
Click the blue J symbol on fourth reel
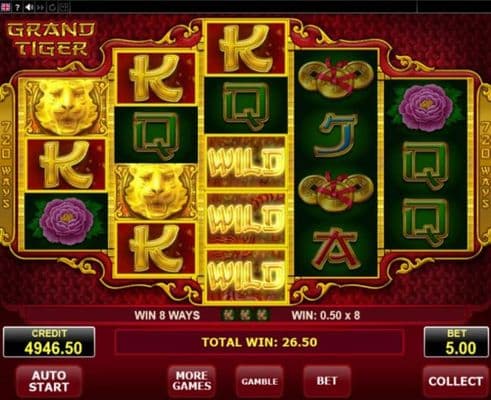click(x=336, y=136)
